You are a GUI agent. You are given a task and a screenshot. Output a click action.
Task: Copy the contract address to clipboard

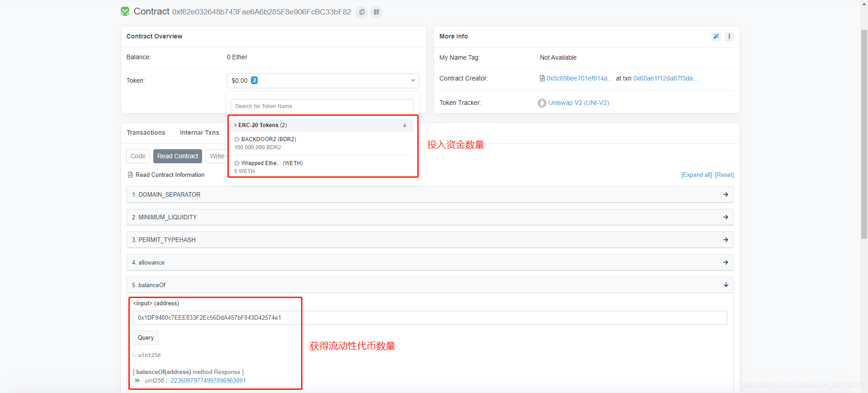tap(362, 12)
